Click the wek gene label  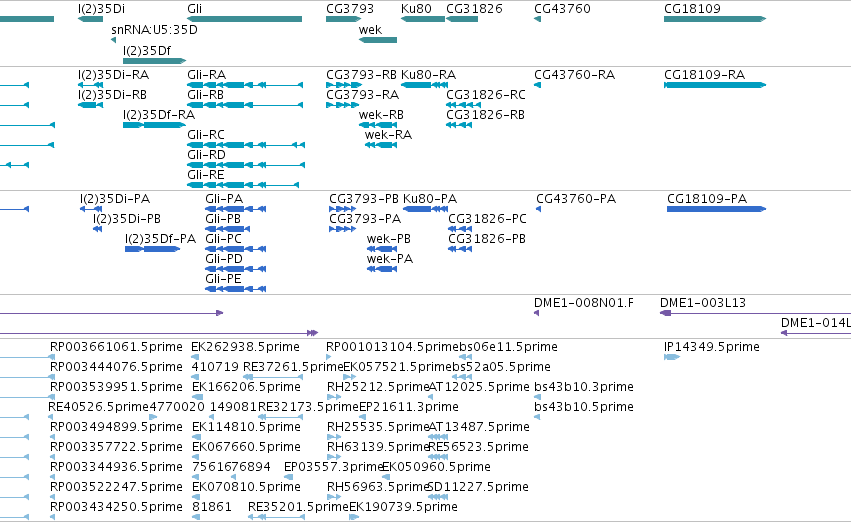click(x=370, y=30)
